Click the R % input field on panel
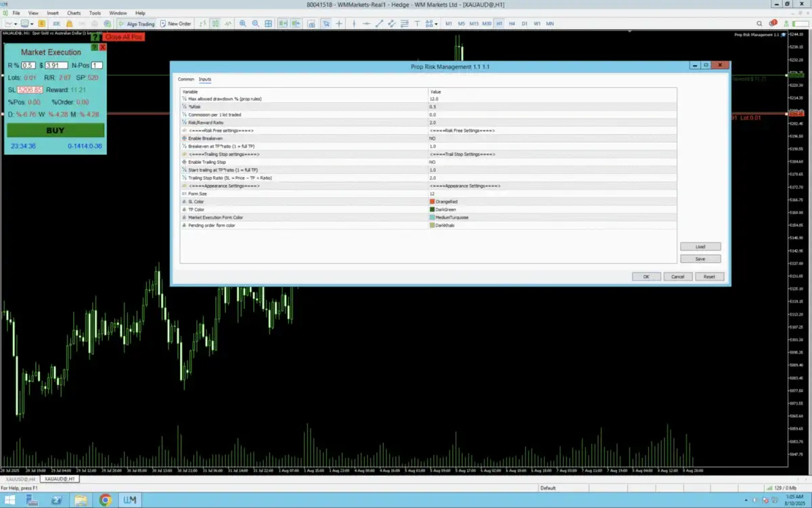The image size is (812, 508). click(x=28, y=66)
